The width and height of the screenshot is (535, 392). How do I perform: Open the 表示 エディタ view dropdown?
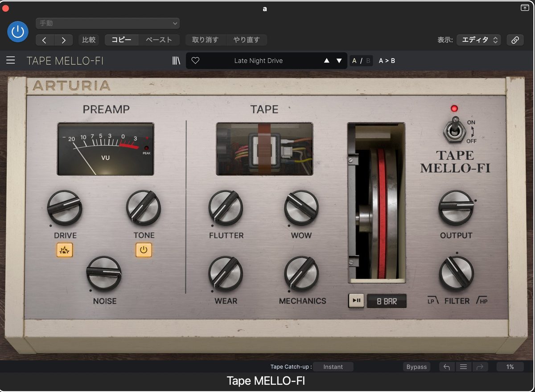tap(479, 40)
